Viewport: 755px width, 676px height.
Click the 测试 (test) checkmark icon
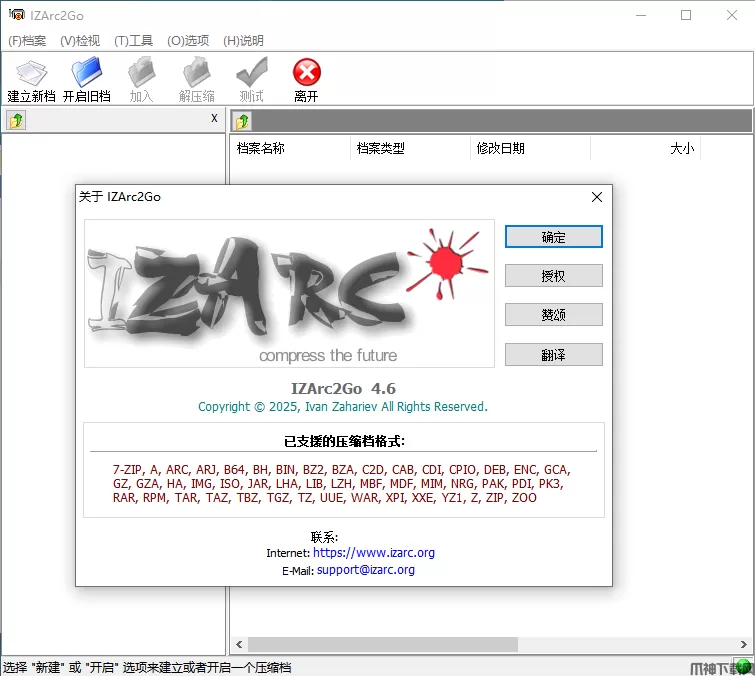[252, 79]
